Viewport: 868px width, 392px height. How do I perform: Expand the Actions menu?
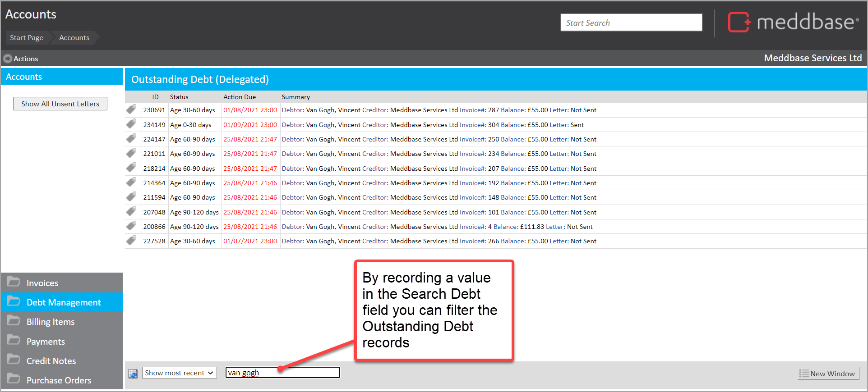pos(21,59)
